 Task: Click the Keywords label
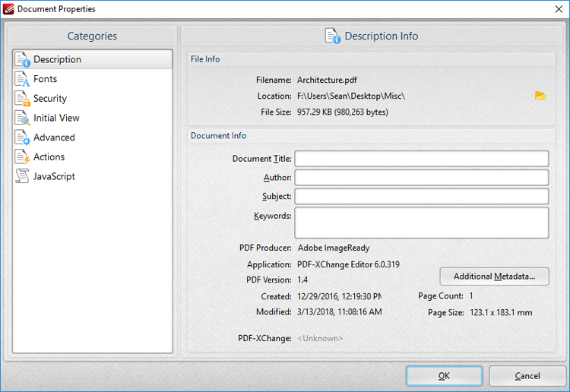tap(273, 216)
